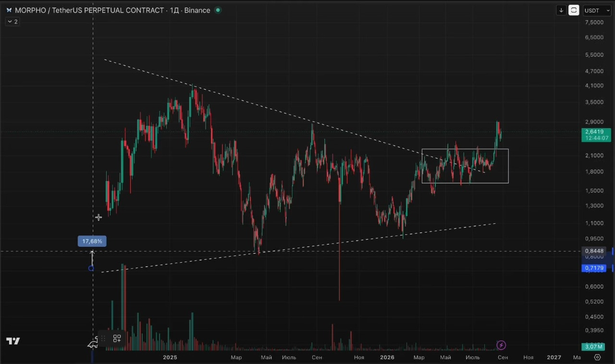Click the down-arrow button beside USDT
Viewport: 615px width, 364px height.
pos(561,10)
